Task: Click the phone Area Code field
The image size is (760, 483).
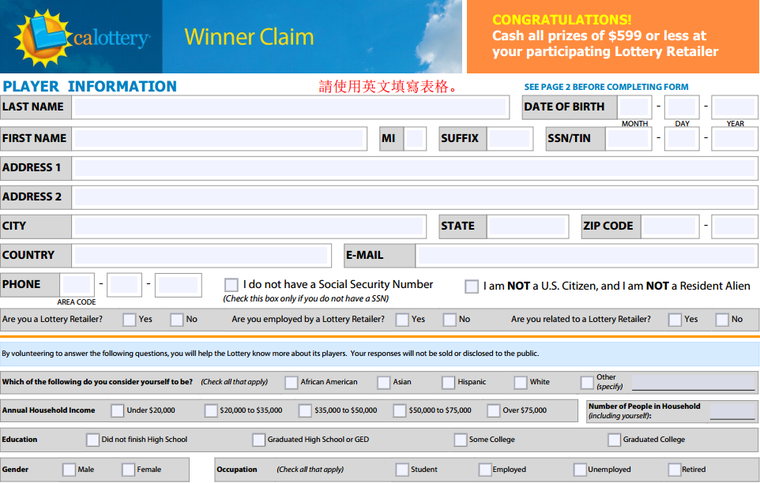Action: 77,285
